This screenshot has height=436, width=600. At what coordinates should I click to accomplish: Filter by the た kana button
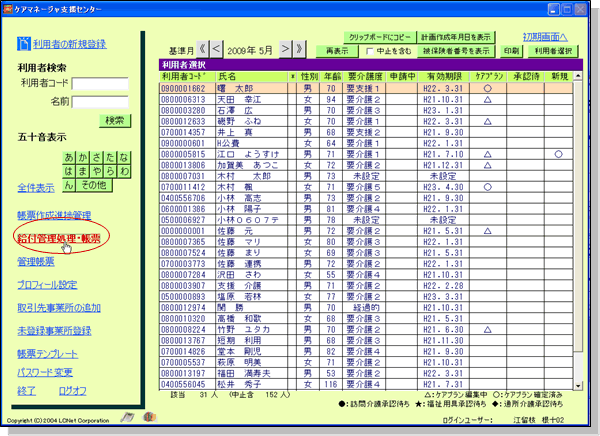110,157
